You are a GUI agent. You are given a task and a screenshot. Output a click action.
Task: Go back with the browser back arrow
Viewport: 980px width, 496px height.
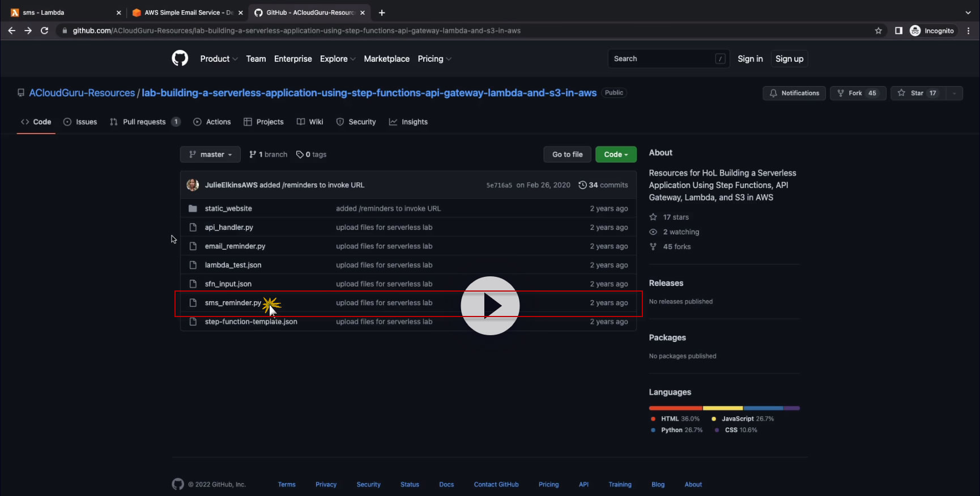(12, 31)
